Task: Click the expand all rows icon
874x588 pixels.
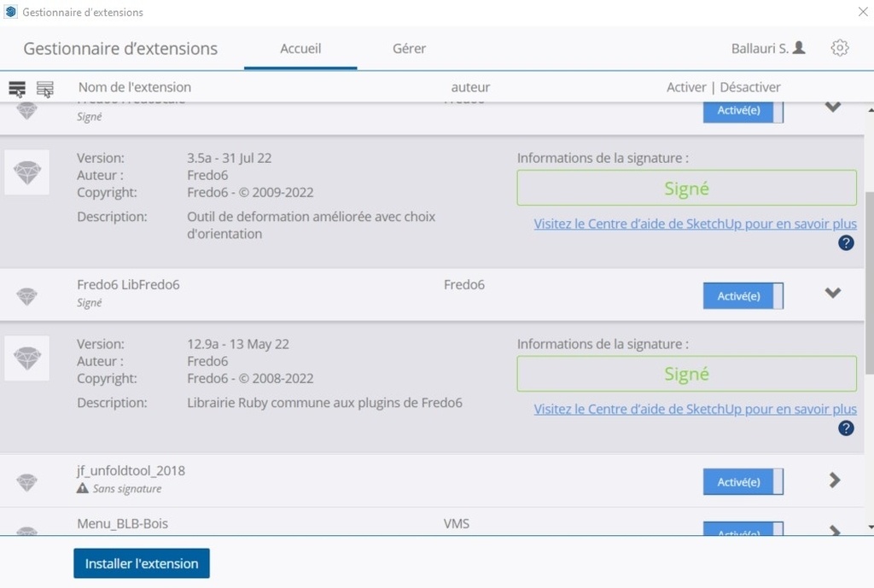Action: pyautogui.click(x=17, y=89)
